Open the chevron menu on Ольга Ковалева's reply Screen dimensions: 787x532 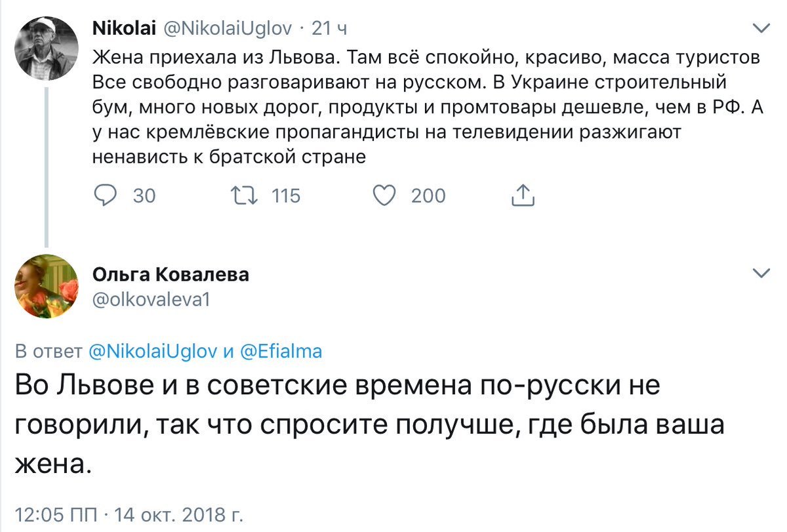click(x=761, y=272)
